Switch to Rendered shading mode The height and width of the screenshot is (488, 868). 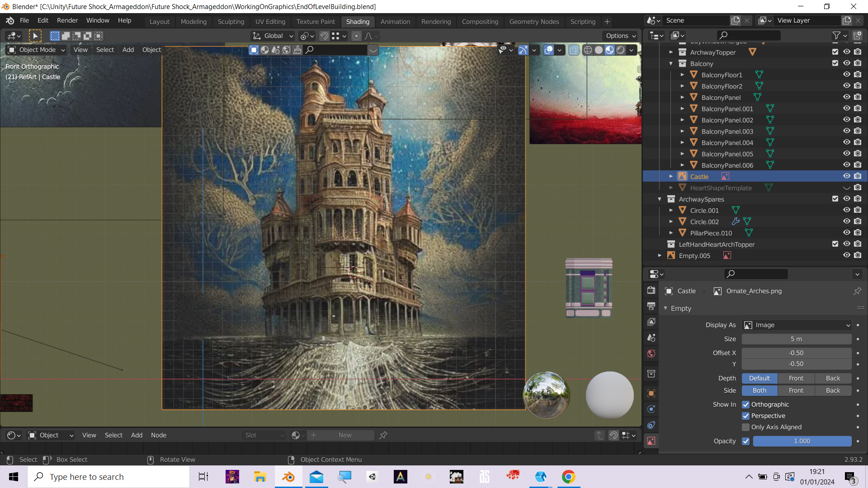coord(621,50)
